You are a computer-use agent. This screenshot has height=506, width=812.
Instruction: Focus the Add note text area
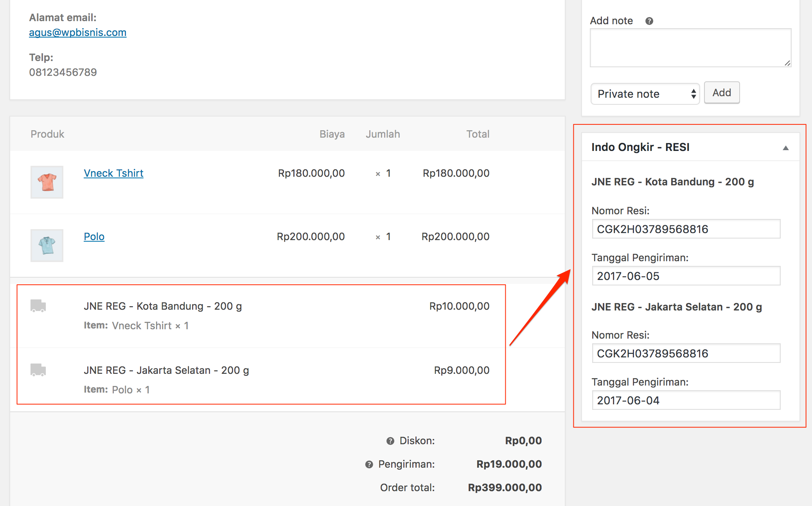click(691, 48)
